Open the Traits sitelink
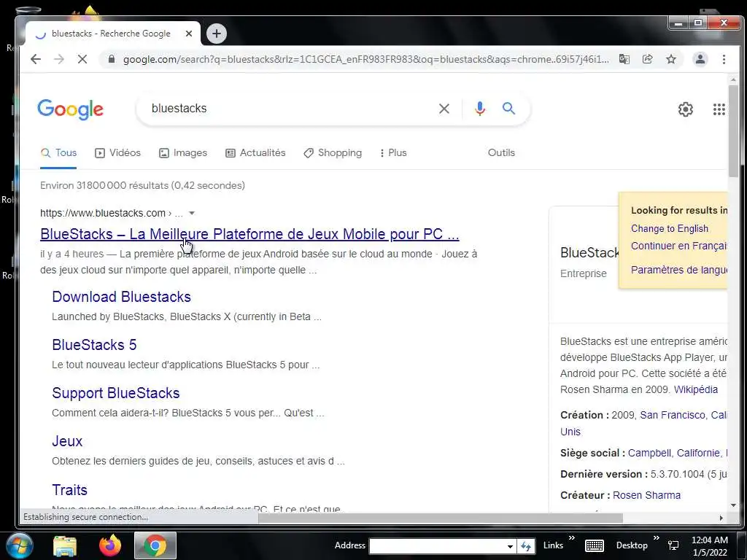Viewport: 747px width, 560px height. [x=69, y=490]
